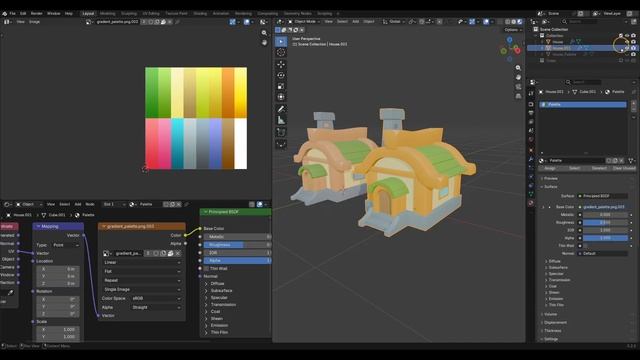Image resolution: width=640 pixels, height=360 pixels.
Task: Select the Transform tool in viewport toolbar
Action: click(x=281, y=97)
